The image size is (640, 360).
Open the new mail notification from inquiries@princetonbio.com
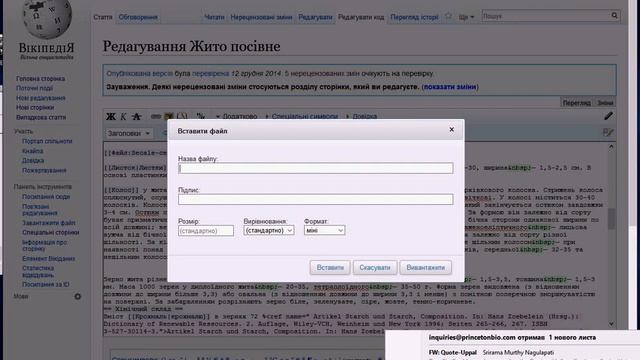click(x=512, y=345)
